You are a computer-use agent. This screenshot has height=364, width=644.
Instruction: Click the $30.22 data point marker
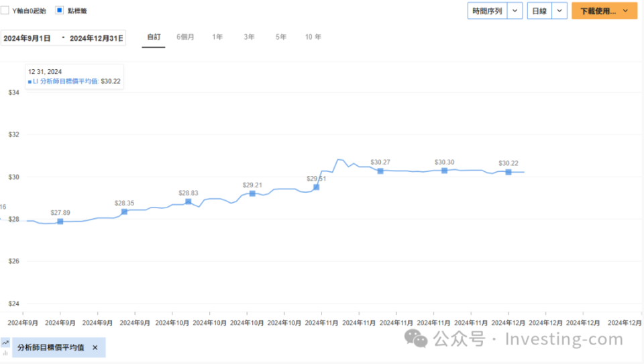coord(508,172)
